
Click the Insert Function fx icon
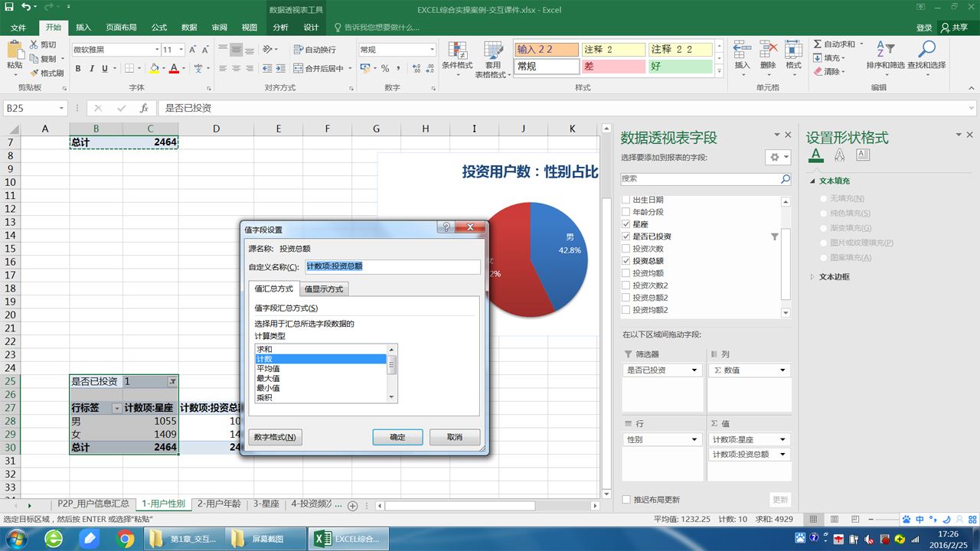(x=143, y=108)
